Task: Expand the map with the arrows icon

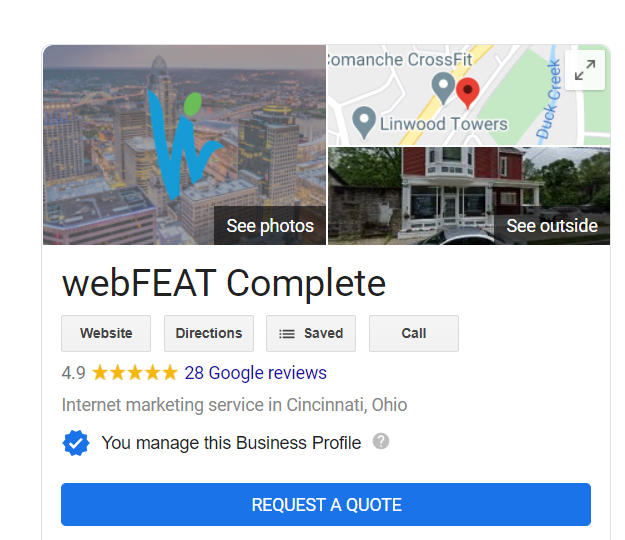Action: point(585,70)
